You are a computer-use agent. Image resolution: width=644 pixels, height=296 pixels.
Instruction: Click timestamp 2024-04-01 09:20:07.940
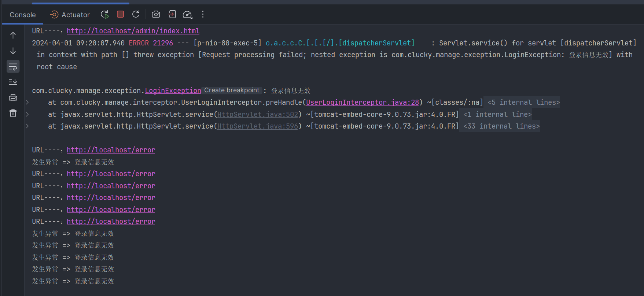click(x=78, y=43)
